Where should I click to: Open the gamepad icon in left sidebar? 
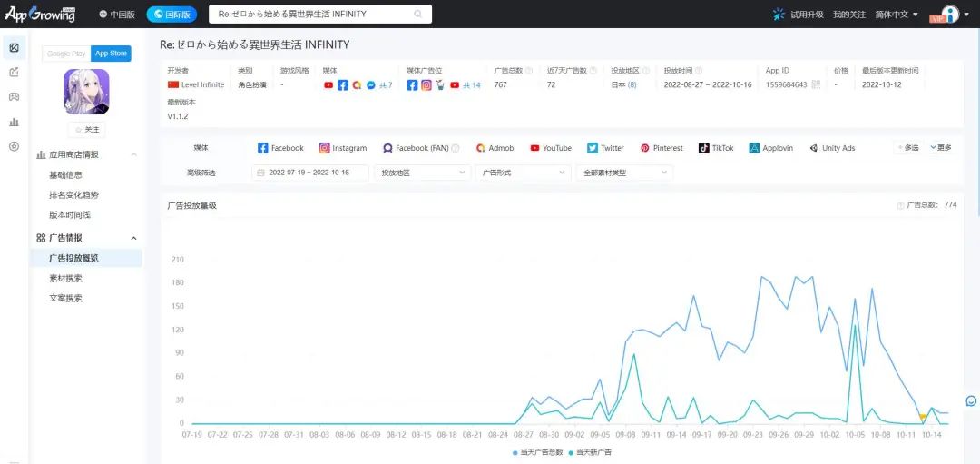[x=14, y=97]
